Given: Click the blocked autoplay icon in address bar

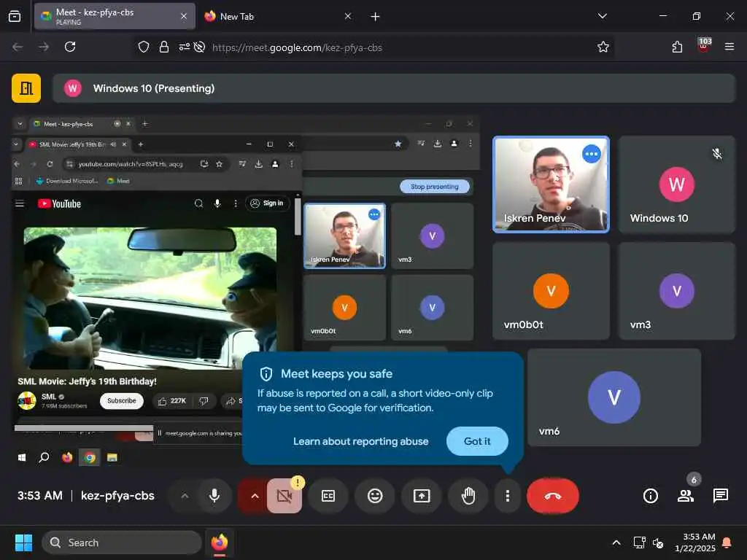Looking at the screenshot, I should coord(200,47).
